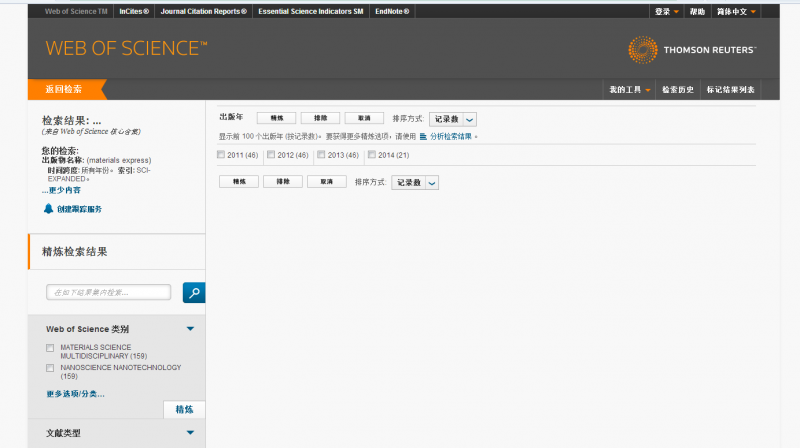Open the InCites tab
The image size is (800, 448).
(x=134, y=11)
